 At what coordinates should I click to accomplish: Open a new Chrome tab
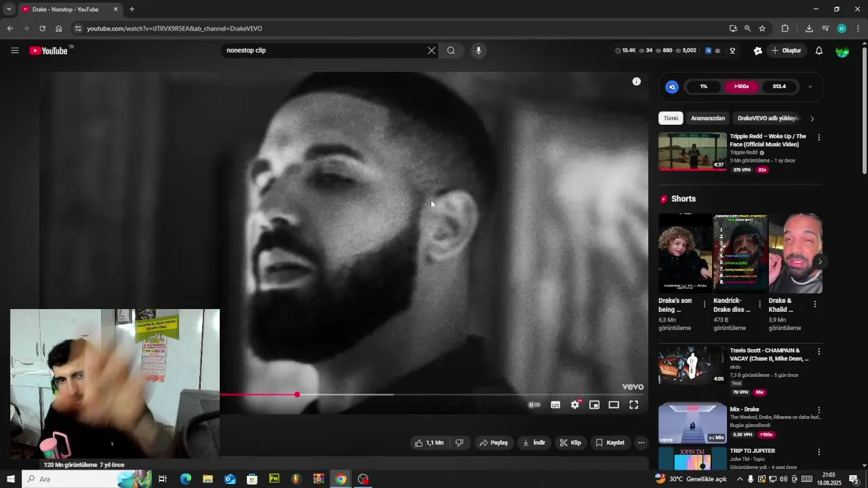[x=132, y=9]
